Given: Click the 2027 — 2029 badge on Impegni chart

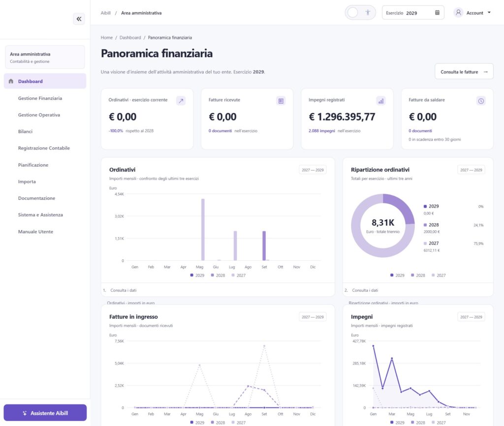Looking at the screenshot, I should pyautogui.click(x=471, y=317).
